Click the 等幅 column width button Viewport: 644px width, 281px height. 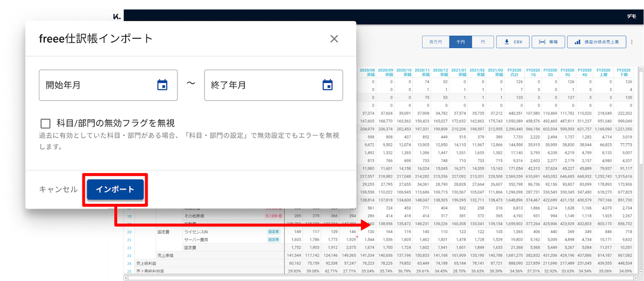(548, 42)
